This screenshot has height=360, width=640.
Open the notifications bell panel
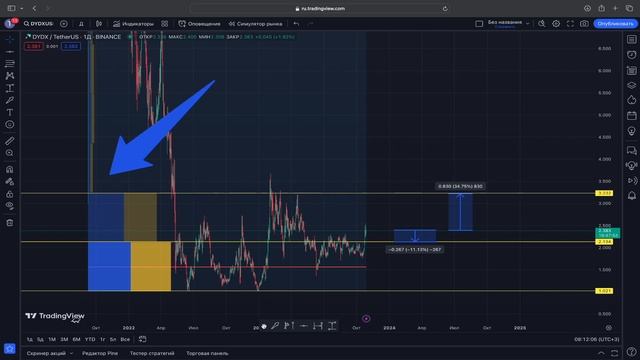pyautogui.click(x=631, y=196)
